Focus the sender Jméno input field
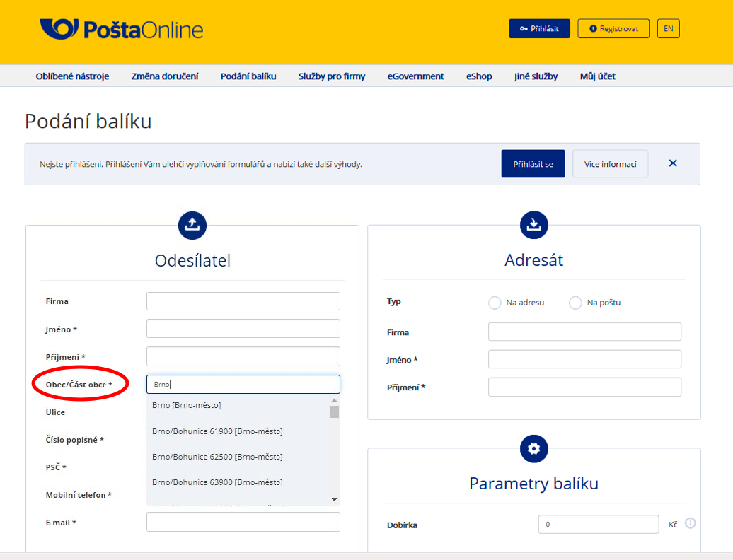The image size is (733, 560). (x=243, y=329)
